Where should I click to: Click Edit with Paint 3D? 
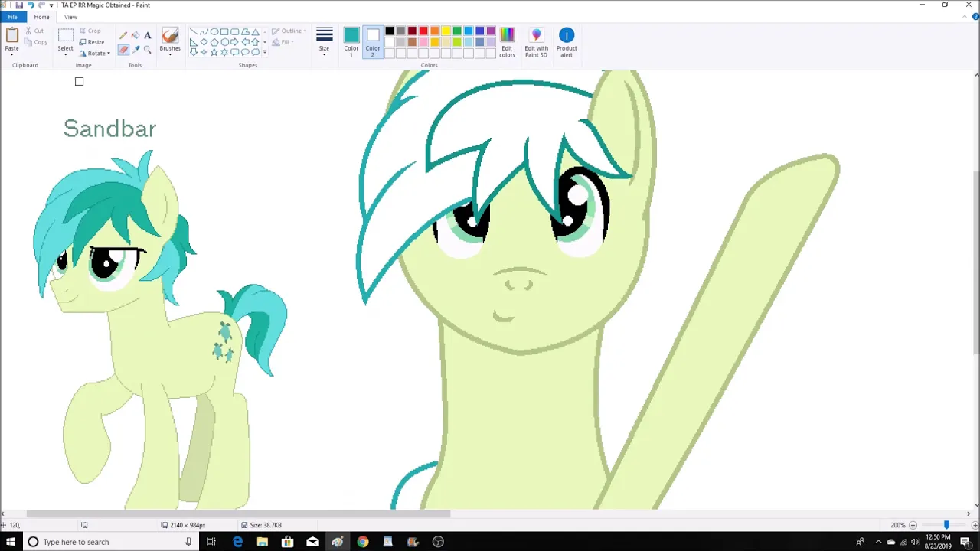coord(536,42)
